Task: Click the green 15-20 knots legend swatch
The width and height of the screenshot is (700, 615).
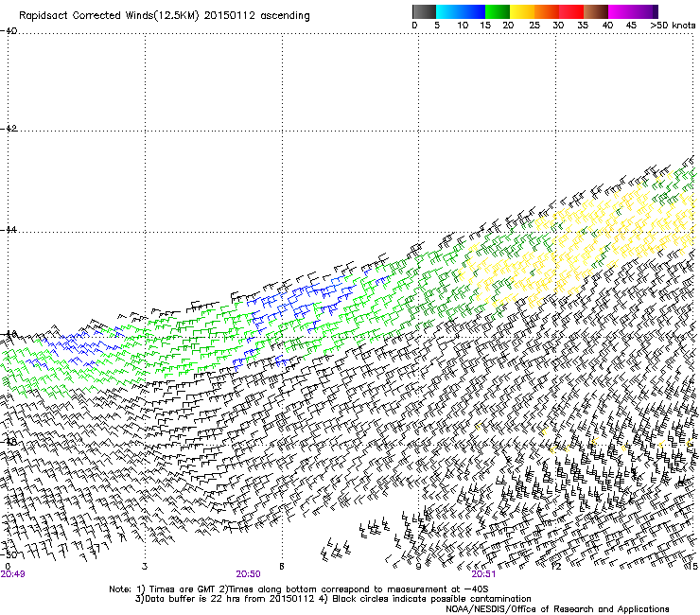Action: tap(498, 11)
